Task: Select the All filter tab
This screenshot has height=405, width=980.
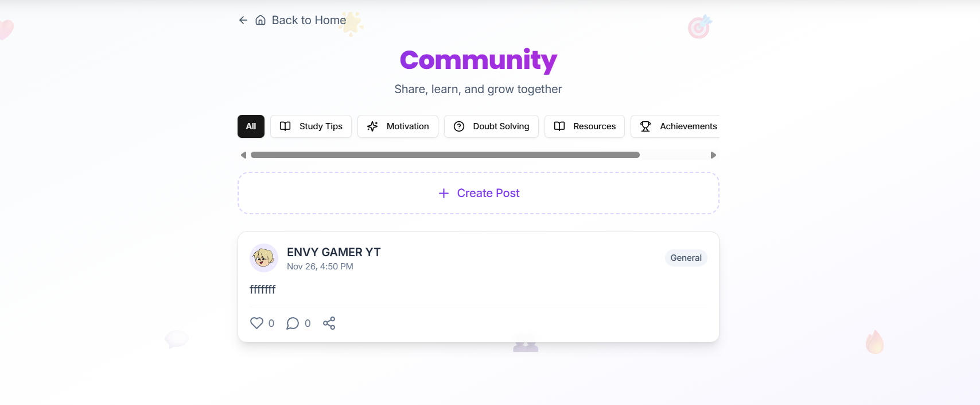Action: click(x=251, y=126)
